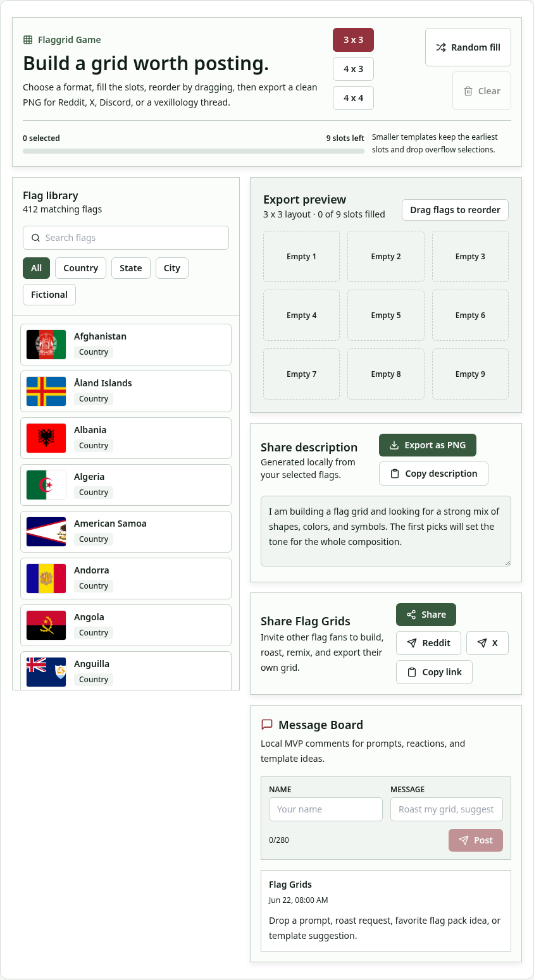The height and width of the screenshot is (980, 534).
Task: Click the download icon on Export as PNG
Action: [x=394, y=445]
